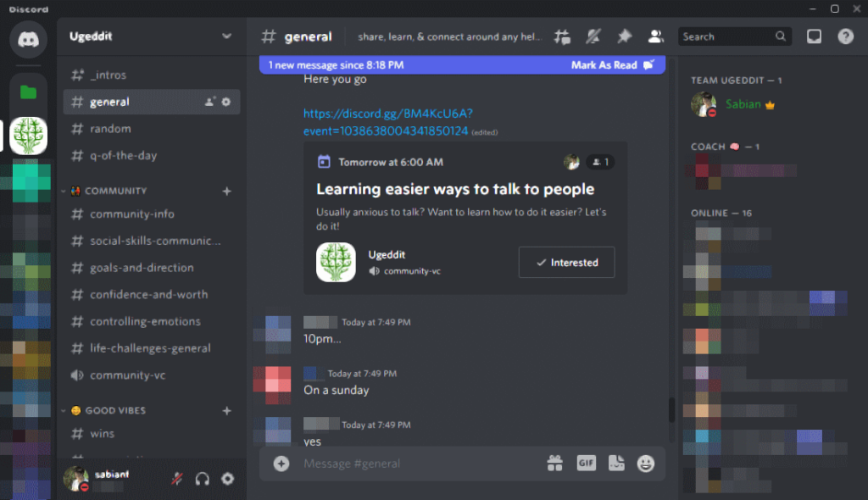Maximize the Discord window

[834, 8]
